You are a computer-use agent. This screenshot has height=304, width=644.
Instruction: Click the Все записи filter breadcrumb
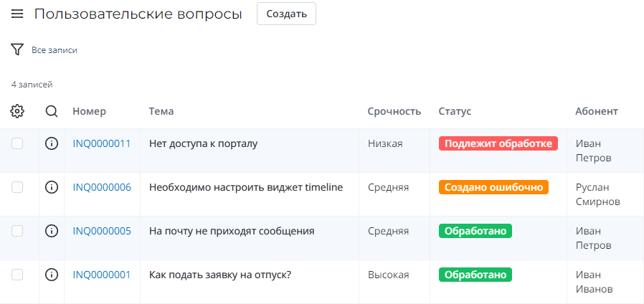point(55,50)
